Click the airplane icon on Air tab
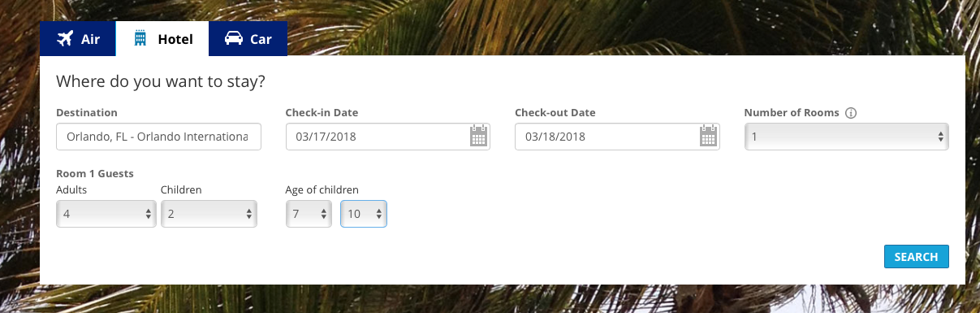The image size is (980, 313). (66, 38)
